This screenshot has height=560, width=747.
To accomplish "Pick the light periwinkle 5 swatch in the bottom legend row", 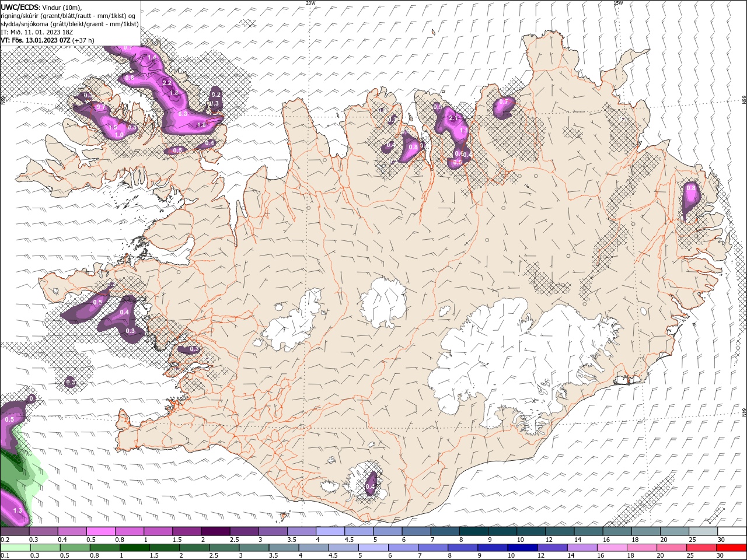I will coord(373,548).
